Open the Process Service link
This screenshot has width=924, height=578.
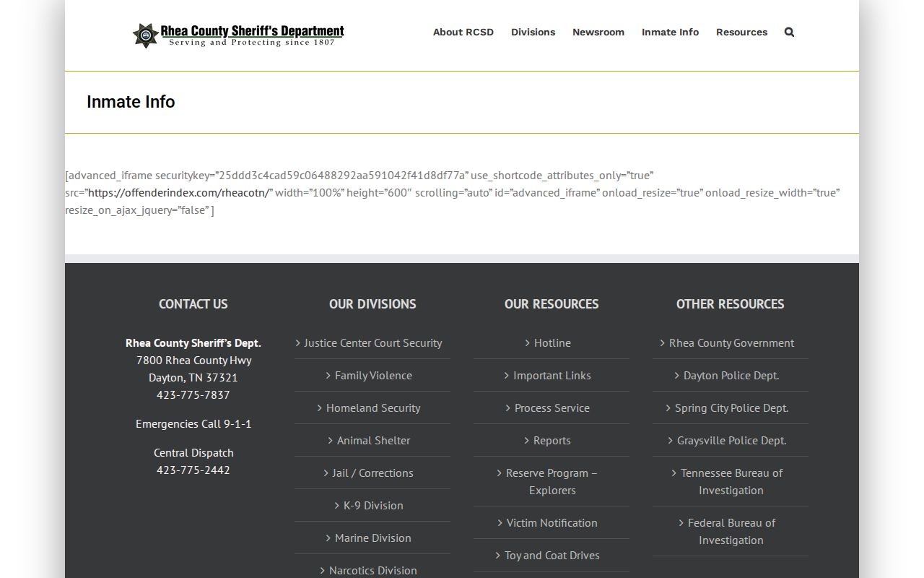(x=552, y=408)
